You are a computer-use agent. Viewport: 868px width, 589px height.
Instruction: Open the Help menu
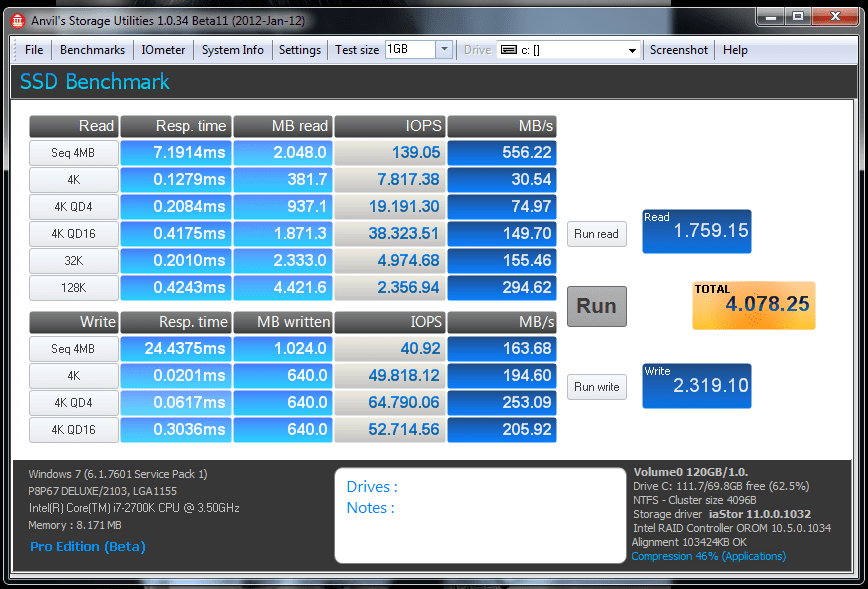(735, 50)
